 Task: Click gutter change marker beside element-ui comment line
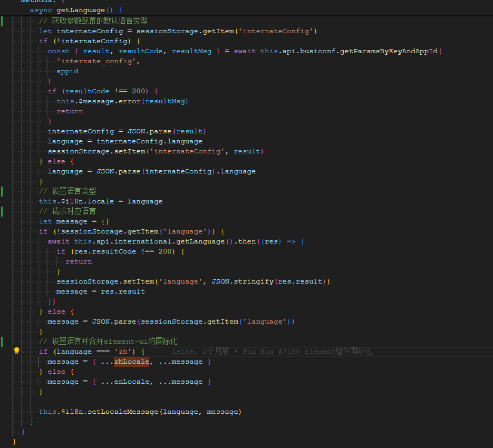pos(2,342)
